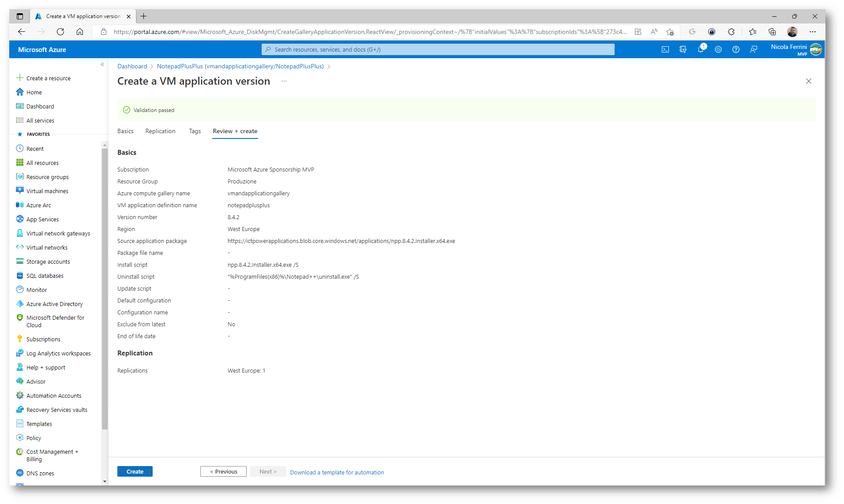This screenshot has height=504, width=844.
Task: Open a new browser tab
Action: click(144, 16)
